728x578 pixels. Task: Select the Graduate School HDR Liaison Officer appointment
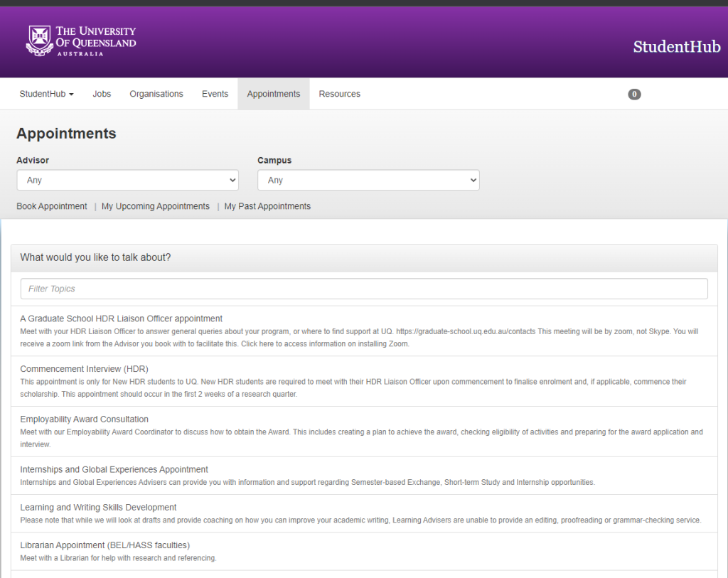pyautogui.click(x=119, y=318)
